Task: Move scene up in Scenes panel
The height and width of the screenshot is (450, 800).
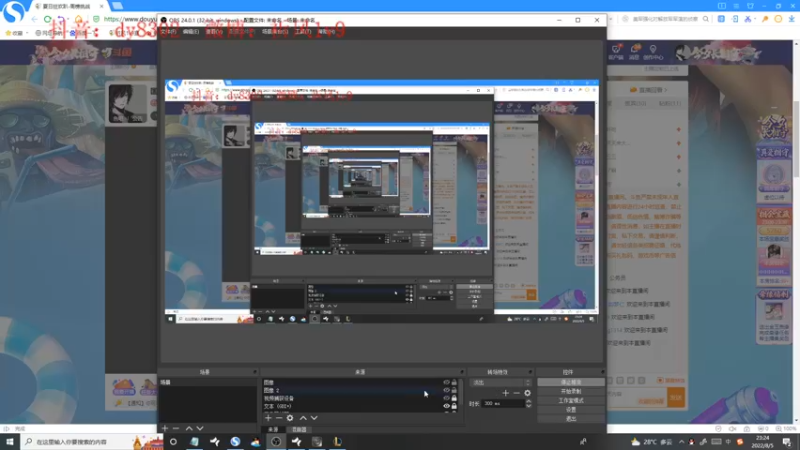Action: tap(189, 428)
